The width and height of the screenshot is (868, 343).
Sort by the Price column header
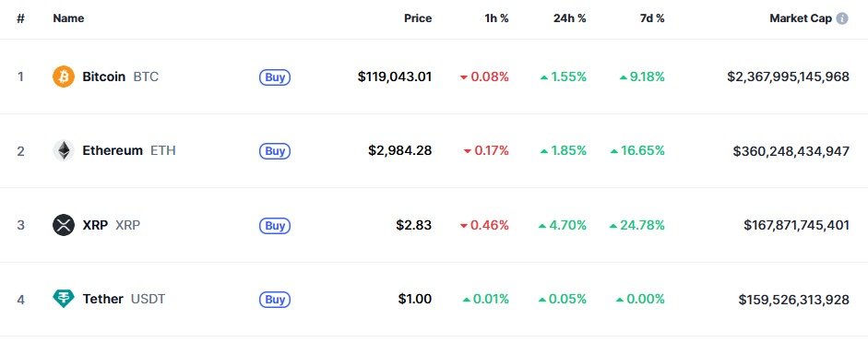click(x=418, y=18)
